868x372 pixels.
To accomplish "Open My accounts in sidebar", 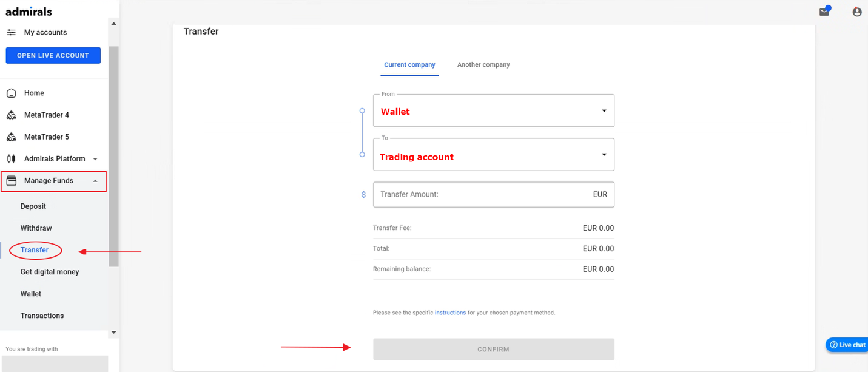I will point(45,32).
